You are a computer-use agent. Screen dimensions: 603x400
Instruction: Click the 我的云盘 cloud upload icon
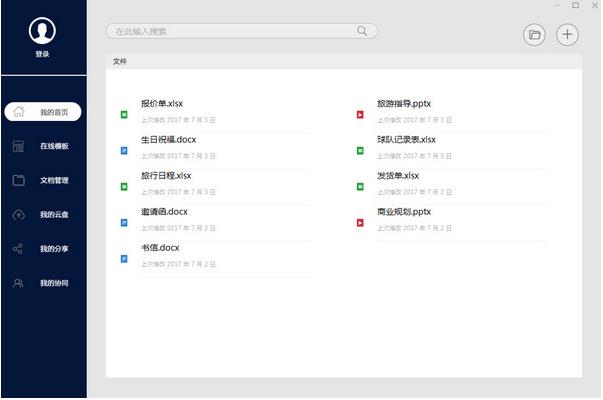tap(18, 215)
